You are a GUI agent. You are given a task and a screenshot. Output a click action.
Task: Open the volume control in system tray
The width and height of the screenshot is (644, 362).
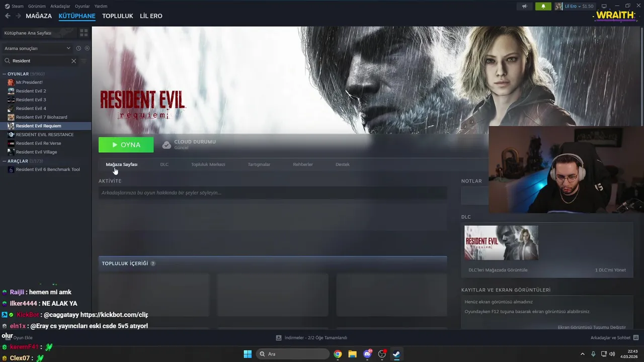tap(612, 354)
